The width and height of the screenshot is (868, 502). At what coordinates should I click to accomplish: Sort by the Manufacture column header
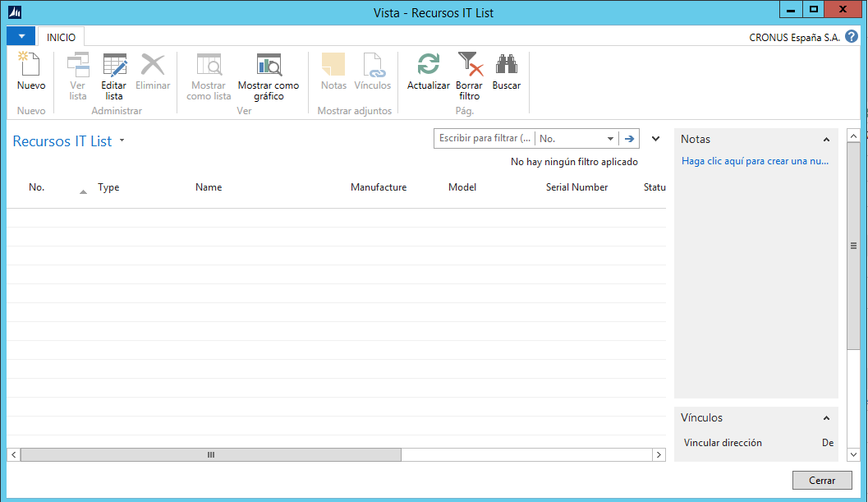(379, 187)
